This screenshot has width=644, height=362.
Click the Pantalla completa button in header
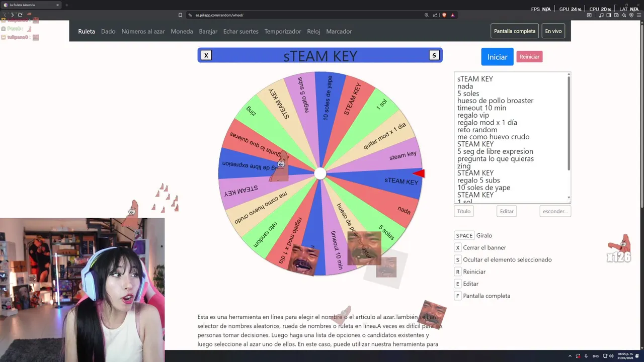tap(515, 31)
